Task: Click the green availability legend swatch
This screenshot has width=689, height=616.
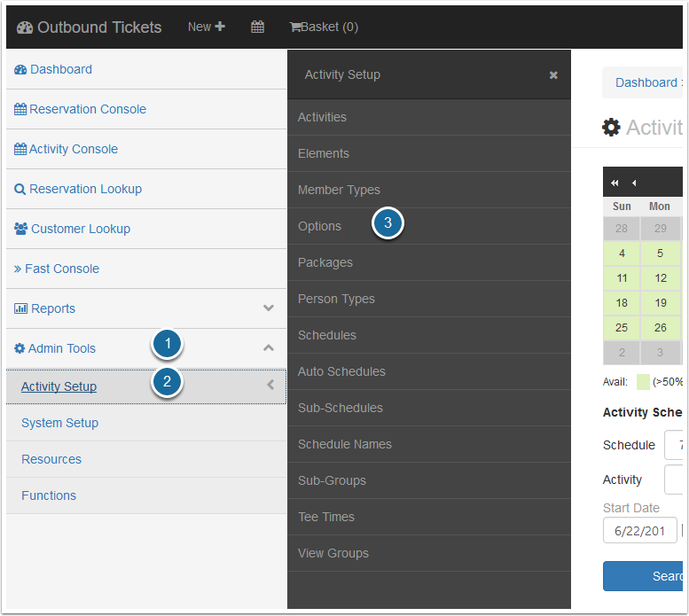Action: [643, 382]
